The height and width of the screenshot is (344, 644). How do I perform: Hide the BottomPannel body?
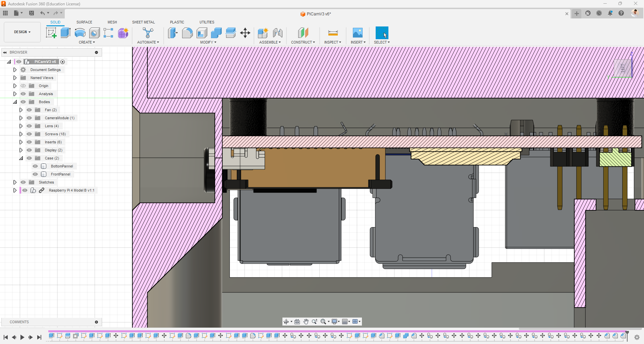tap(35, 166)
